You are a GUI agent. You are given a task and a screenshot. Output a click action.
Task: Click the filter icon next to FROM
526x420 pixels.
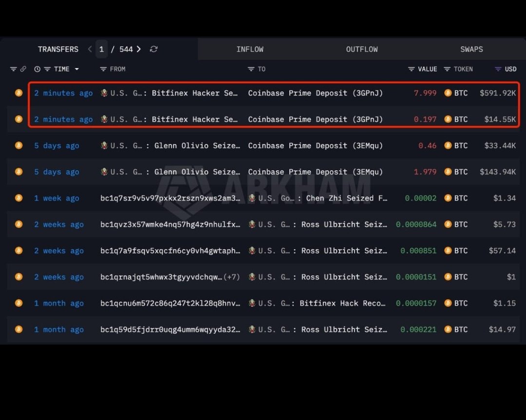103,69
